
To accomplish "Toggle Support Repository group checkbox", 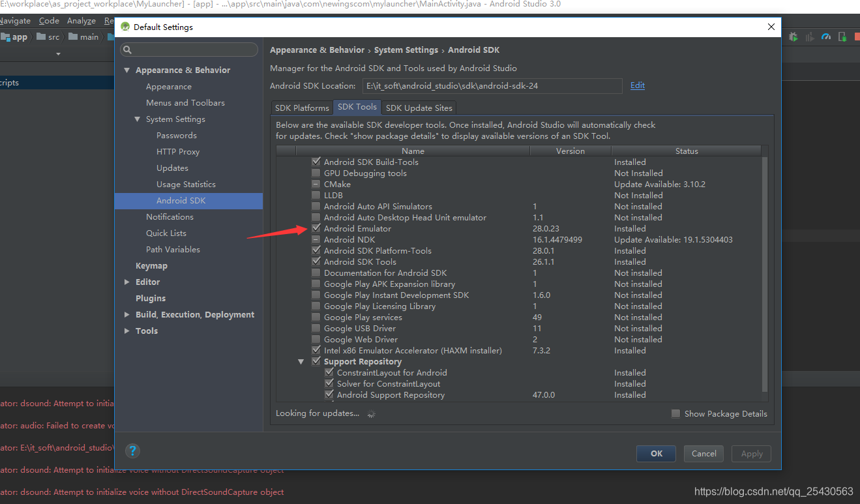I will [316, 361].
